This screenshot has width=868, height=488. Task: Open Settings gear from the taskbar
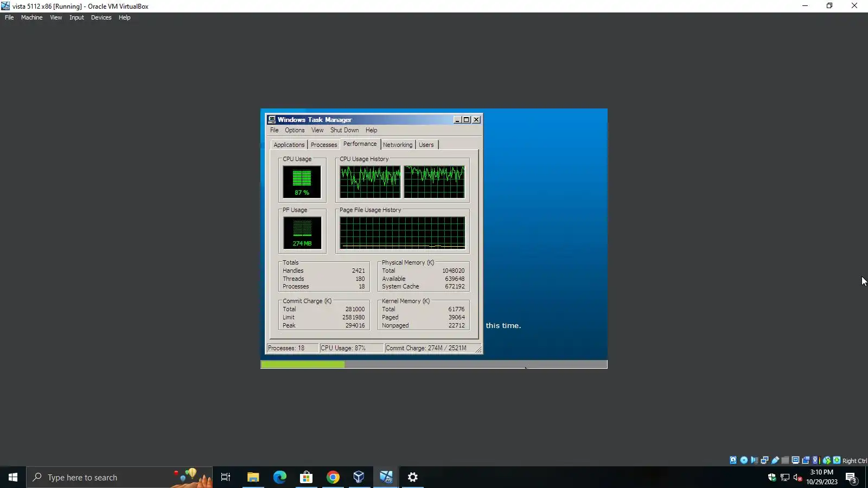[413, 477]
